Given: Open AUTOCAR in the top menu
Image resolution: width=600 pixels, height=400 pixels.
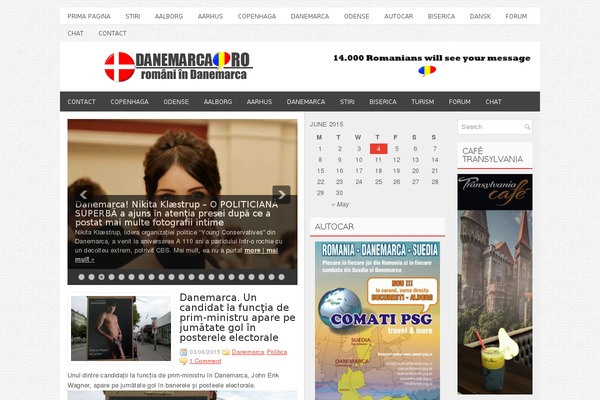Looking at the screenshot, I should tap(398, 16).
